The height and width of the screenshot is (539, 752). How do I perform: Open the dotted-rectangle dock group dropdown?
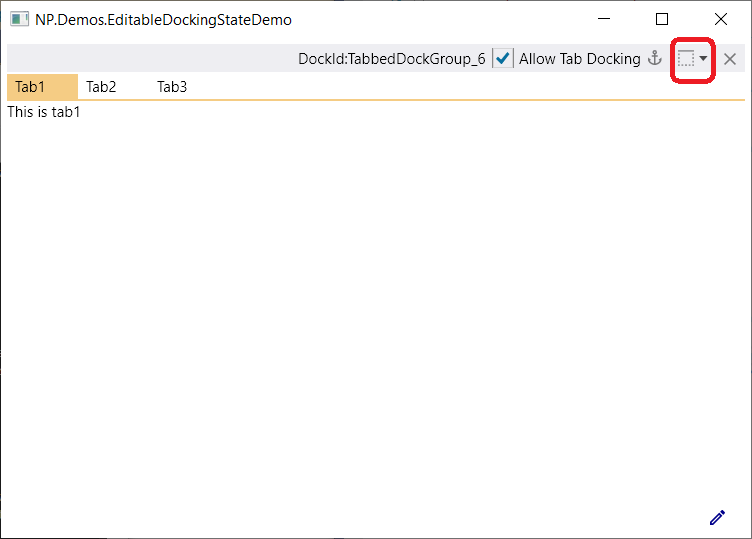(x=693, y=59)
